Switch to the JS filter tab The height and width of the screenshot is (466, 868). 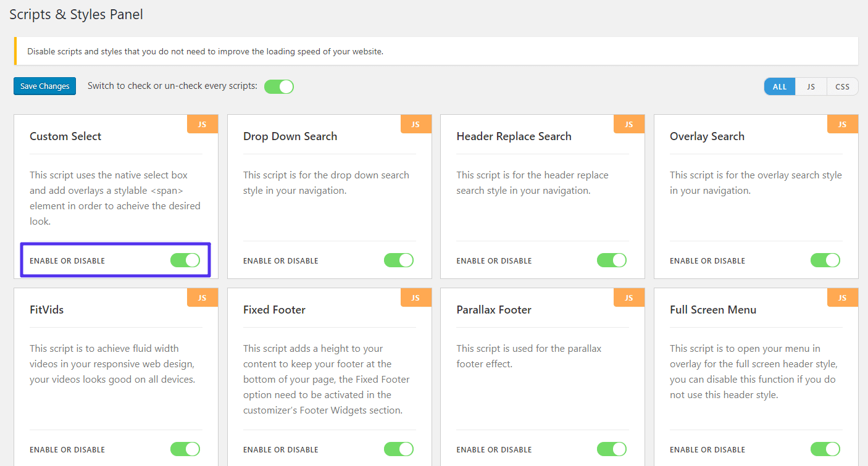(x=811, y=86)
